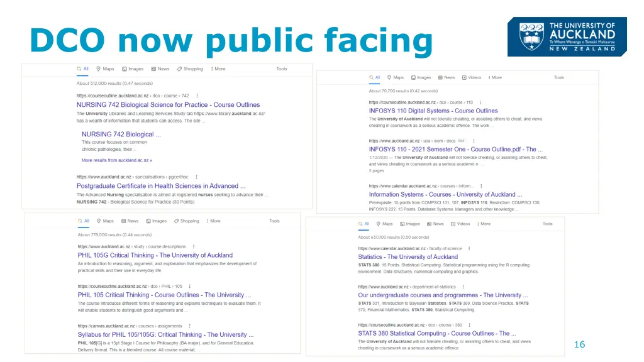Click Images icon in NURSING 742 results panel
Viewport: 644px width, 362px height.
click(125, 69)
